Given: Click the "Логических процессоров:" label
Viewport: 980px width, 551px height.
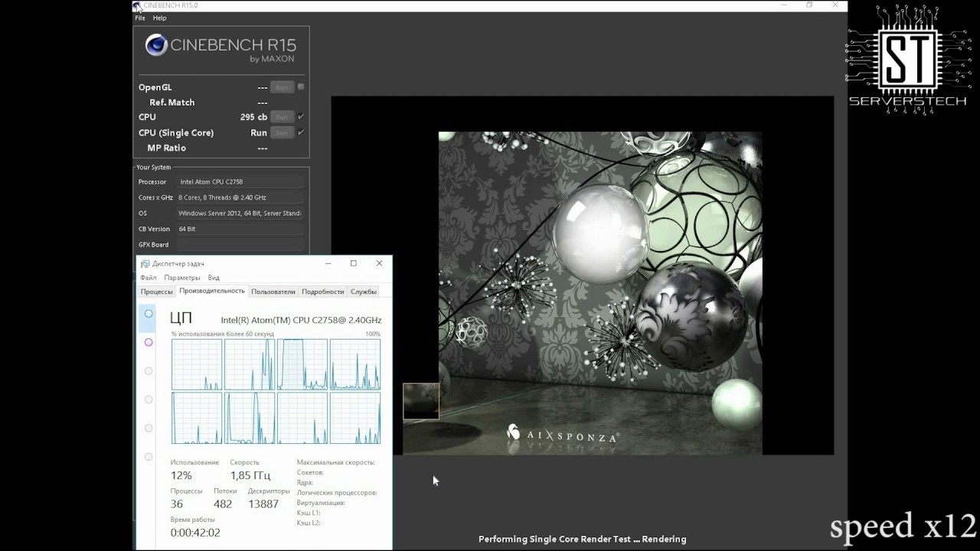Looking at the screenshot, I should (x=336, y=493).
